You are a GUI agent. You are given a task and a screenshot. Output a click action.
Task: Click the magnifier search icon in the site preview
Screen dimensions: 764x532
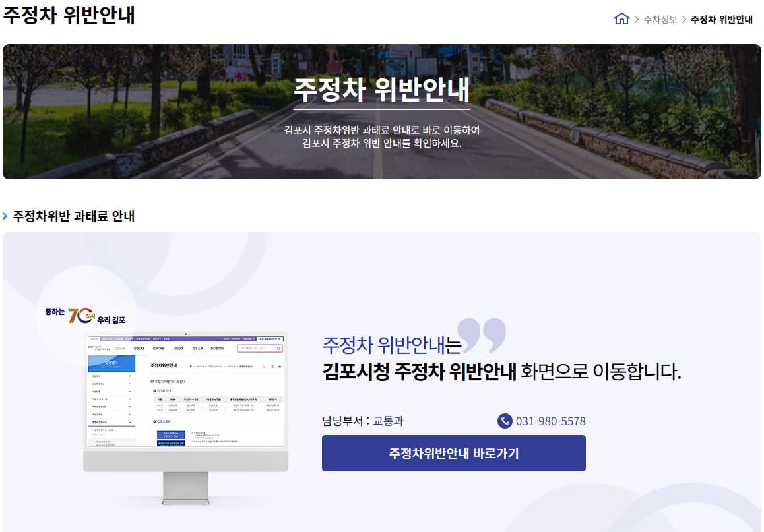pyautogui.click(x=277, y=349)
